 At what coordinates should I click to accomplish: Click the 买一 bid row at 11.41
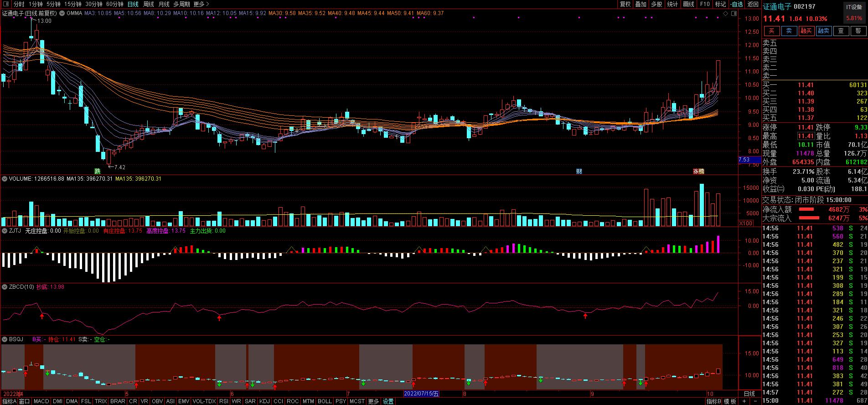pos(815,85)
